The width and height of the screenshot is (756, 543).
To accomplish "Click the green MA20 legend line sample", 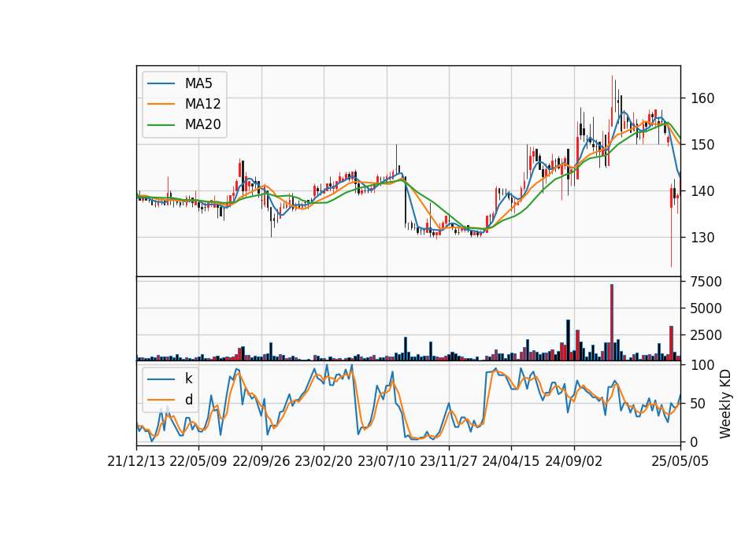I will (x=161, y=124).
